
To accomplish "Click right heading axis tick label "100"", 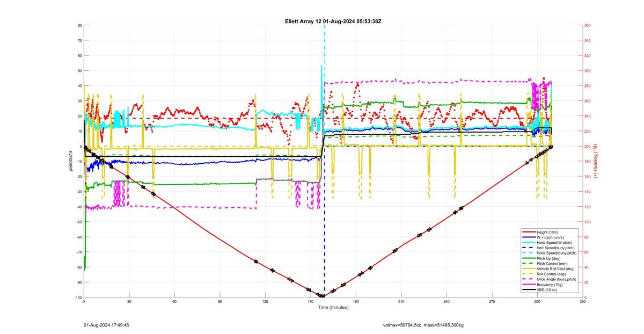I will point(588,222).
